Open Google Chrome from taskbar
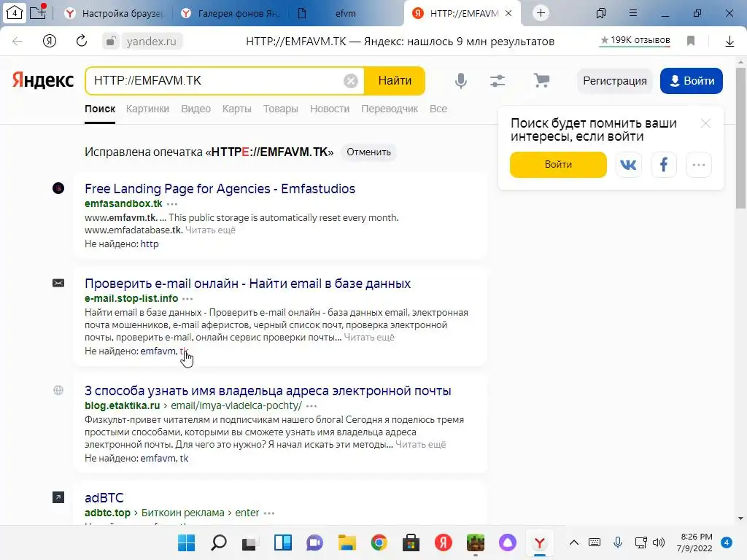This screenshot has height=560, width=747. tap(379, 542)
